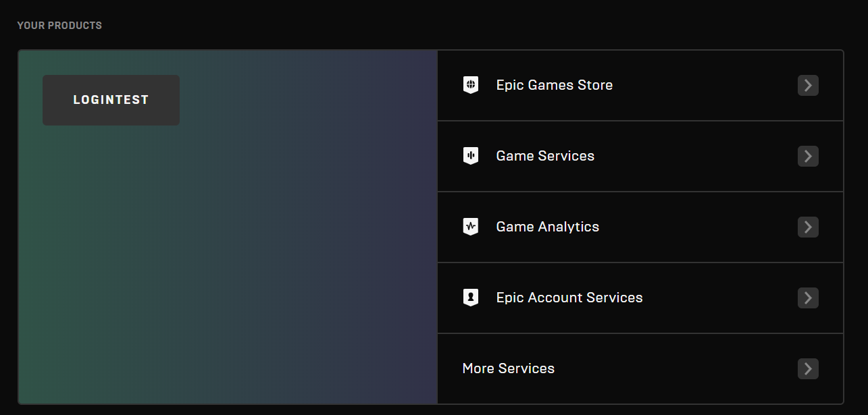Expand the Epic Games Store chevron arrow

[x=808, y=85]
